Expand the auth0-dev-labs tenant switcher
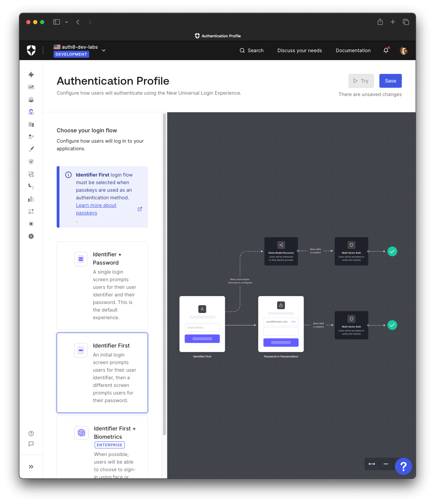The image size is (435, 504). (103, 50)
